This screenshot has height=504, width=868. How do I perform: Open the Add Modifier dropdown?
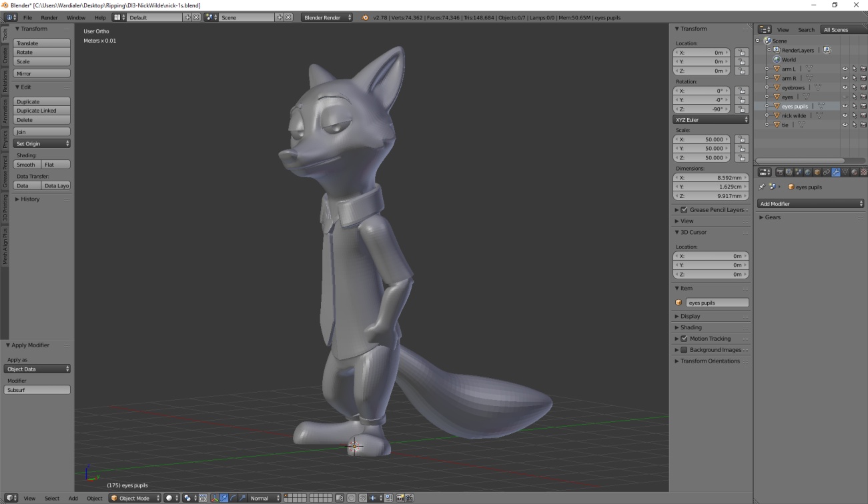[x=811, y=203]
